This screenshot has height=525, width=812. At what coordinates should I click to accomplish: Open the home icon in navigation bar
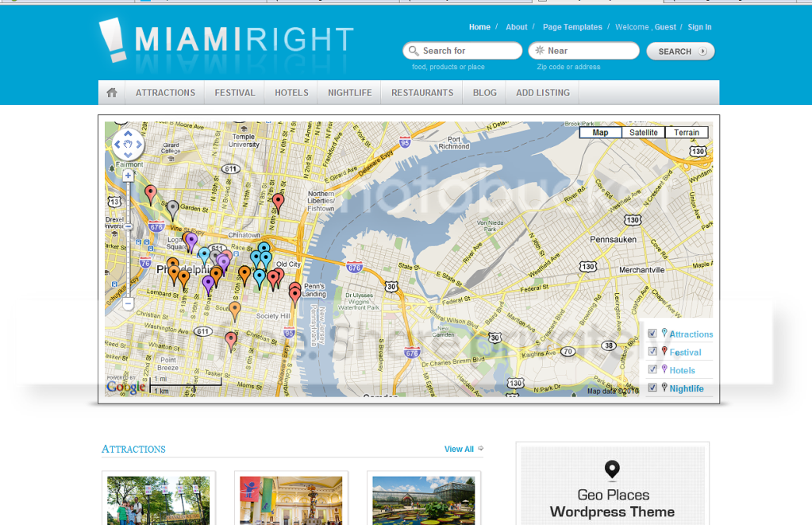pyautogui.click(x=112, y=93)
